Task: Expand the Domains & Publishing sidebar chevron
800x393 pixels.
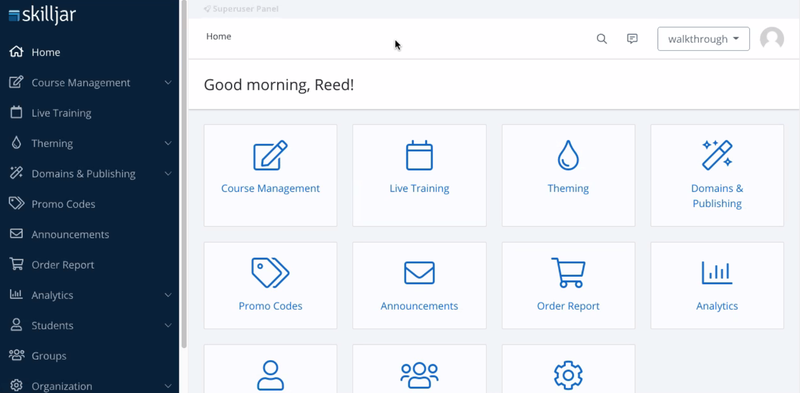Action: click(x=168, y=174)
